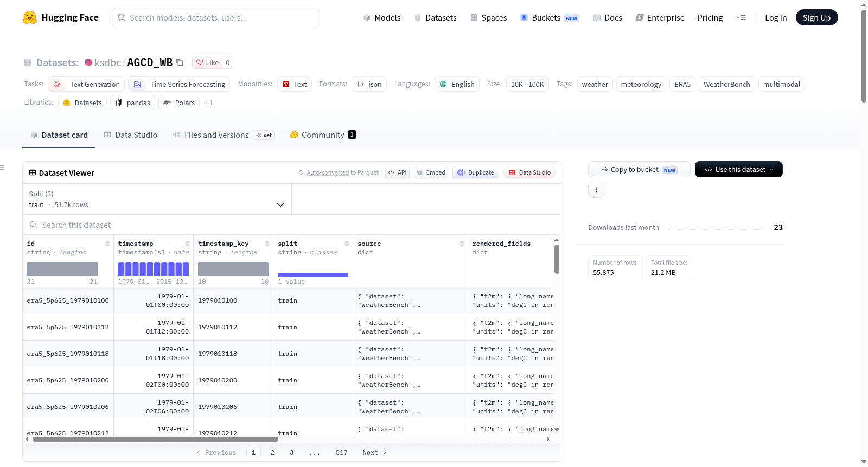Open the three-dot more options button

click(x=596, y=190)
